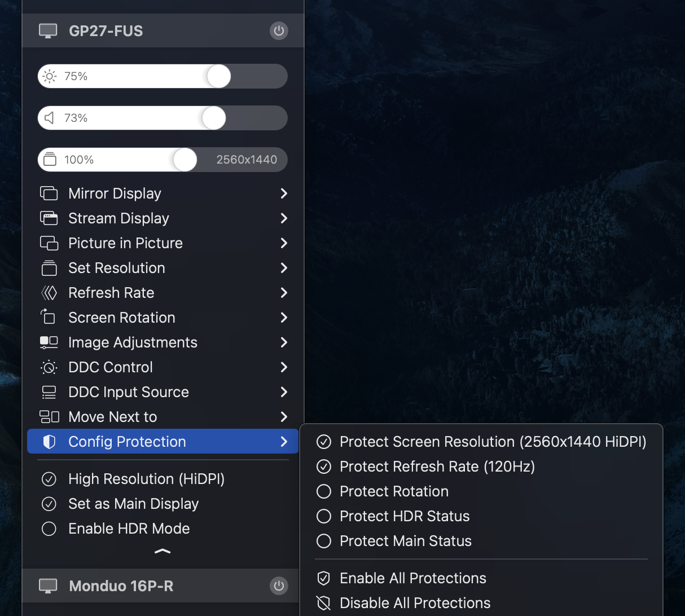The width and height of the screenshot is (685, 616).
Task: Expand Stream Display submenu chevron
Action: point(284,218)
